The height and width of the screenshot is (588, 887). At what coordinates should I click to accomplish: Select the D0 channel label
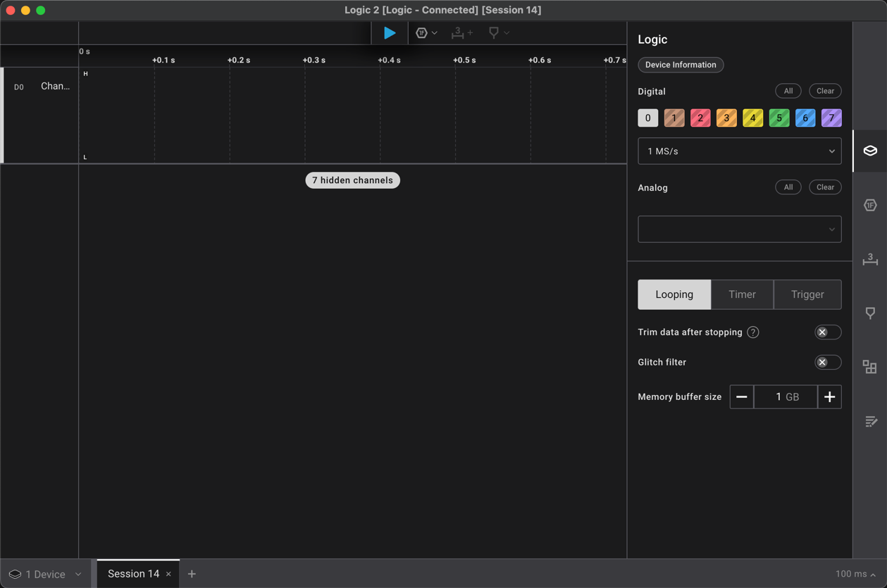[19, 87]
